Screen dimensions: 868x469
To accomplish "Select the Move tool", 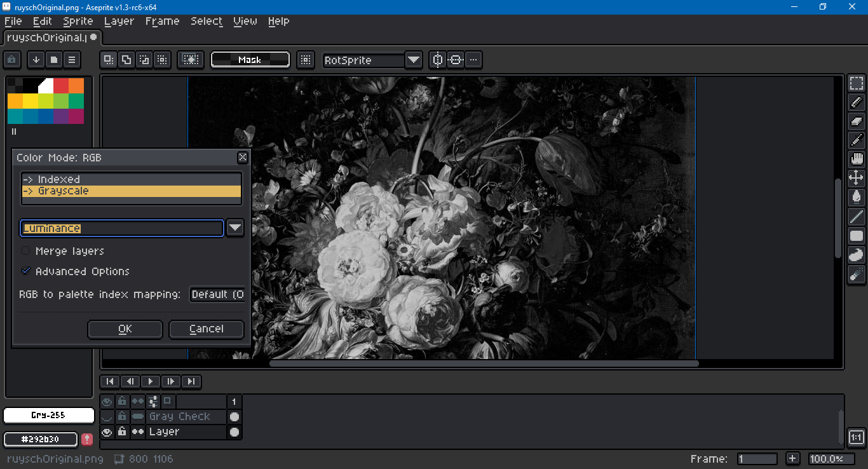I will pos(857,179).
